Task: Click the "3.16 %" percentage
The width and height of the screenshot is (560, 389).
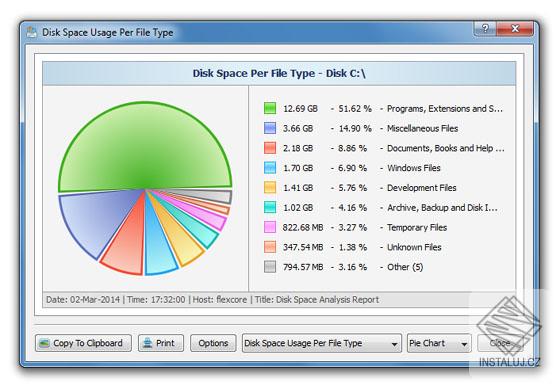Action: coord(352,267)
